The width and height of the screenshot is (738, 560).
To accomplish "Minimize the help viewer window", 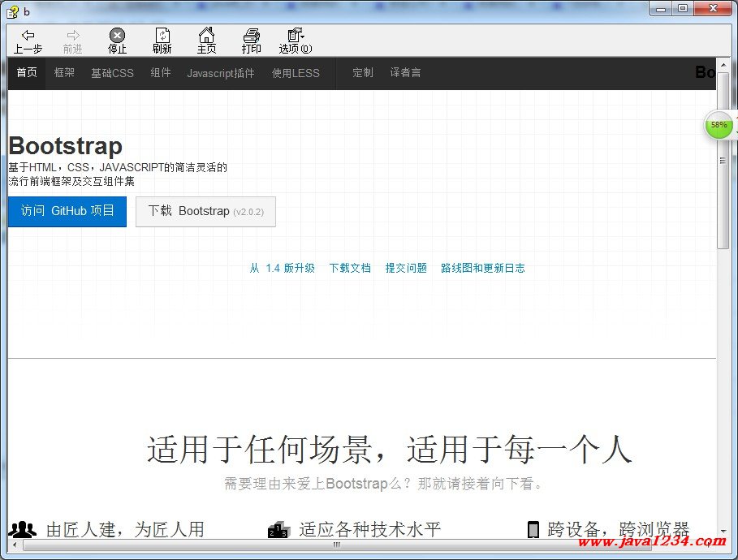I will coord(661,9).
